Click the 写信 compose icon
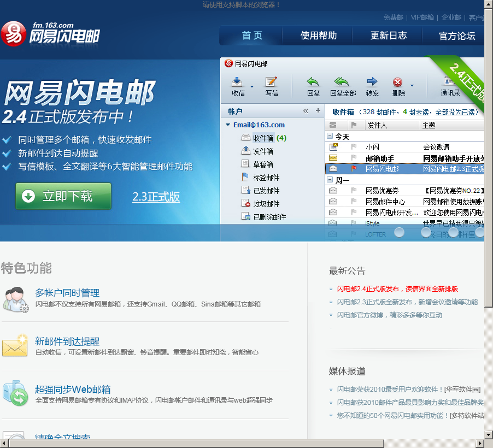 (271, 82)
